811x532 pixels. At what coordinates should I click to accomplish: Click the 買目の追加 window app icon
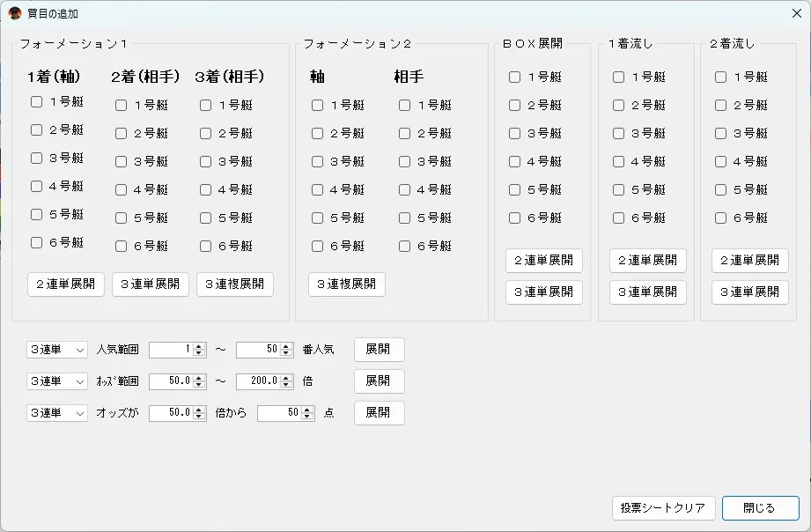coord(15,13)
